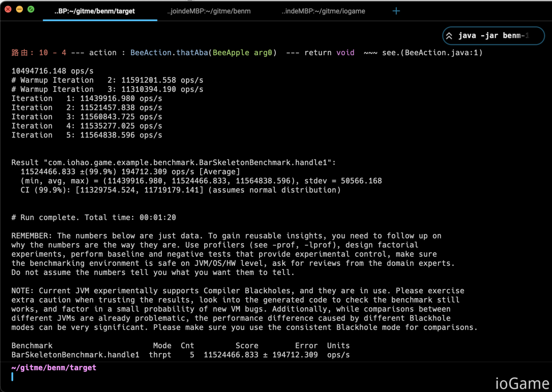
Task: Add a new terminal tab with plus icon
Action: click(396, 11)
